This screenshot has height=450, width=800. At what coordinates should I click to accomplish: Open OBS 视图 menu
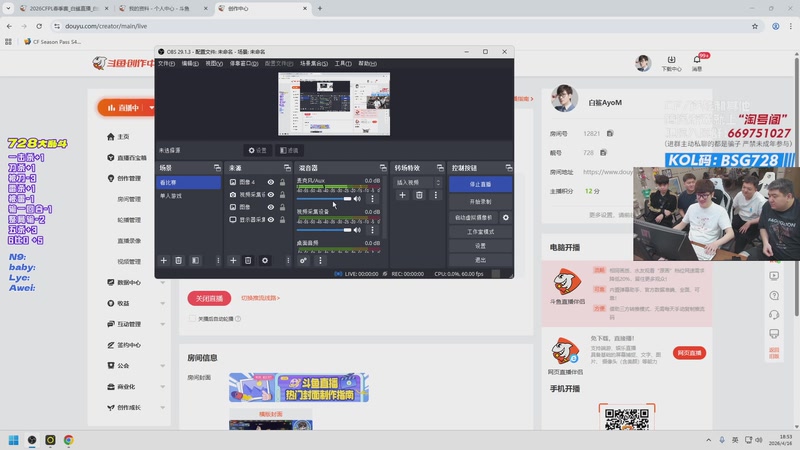click(x=214, y=63)
